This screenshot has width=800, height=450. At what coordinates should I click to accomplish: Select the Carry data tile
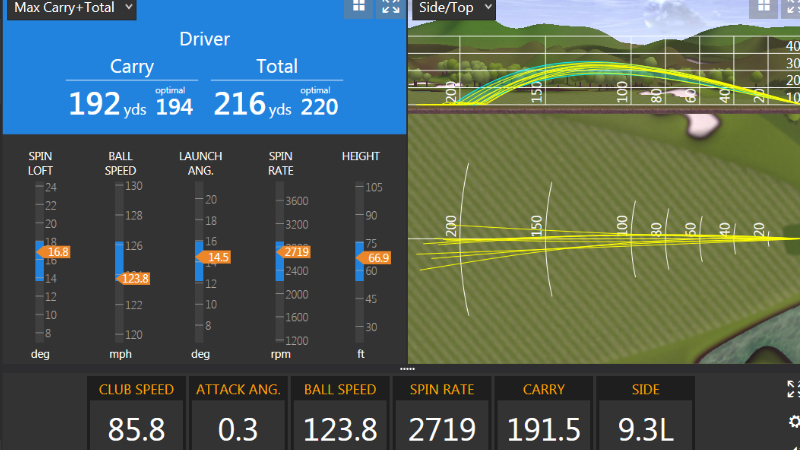[545, 412]
